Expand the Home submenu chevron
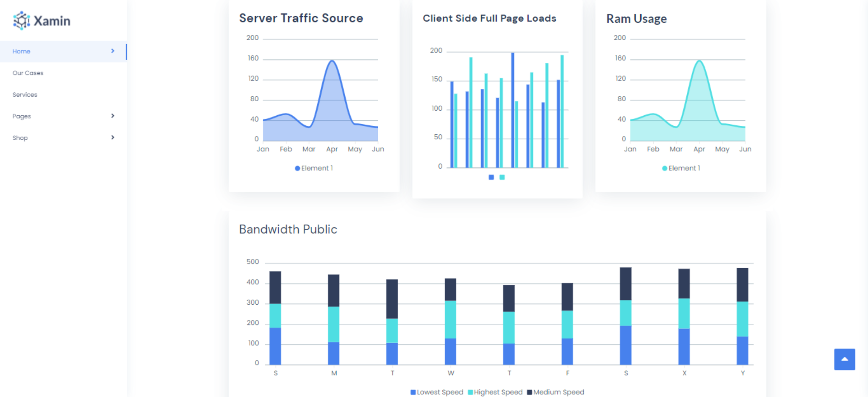The height and width of the screenshot is (397, 868). coord(113,51)
